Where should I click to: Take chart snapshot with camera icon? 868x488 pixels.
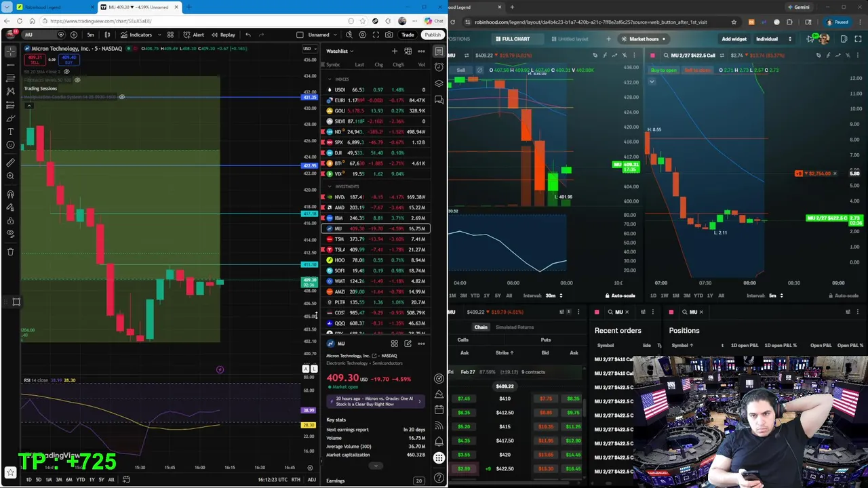(x=389, y=35)
